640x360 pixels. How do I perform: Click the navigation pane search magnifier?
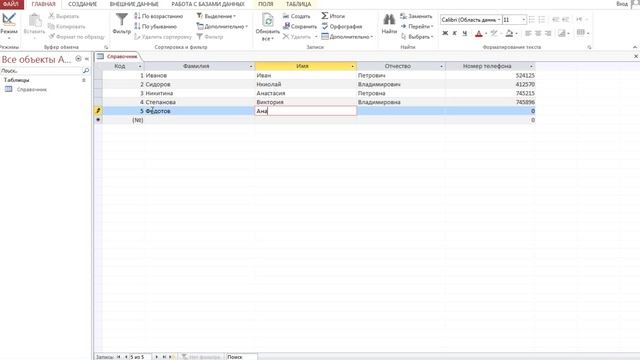pyautogui.click(x=86, y=71)
